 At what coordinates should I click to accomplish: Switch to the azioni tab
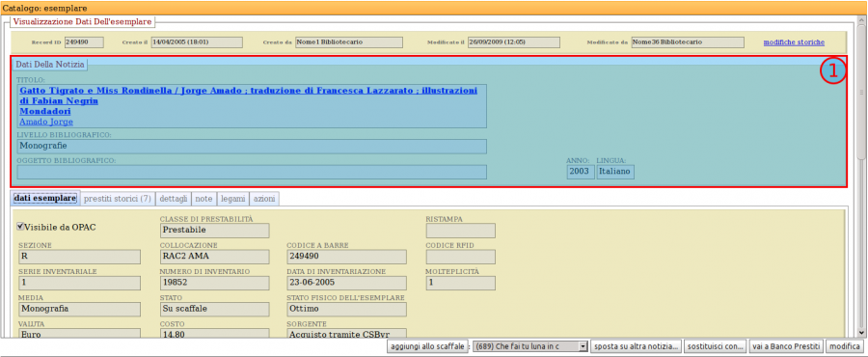pos(264,198)
